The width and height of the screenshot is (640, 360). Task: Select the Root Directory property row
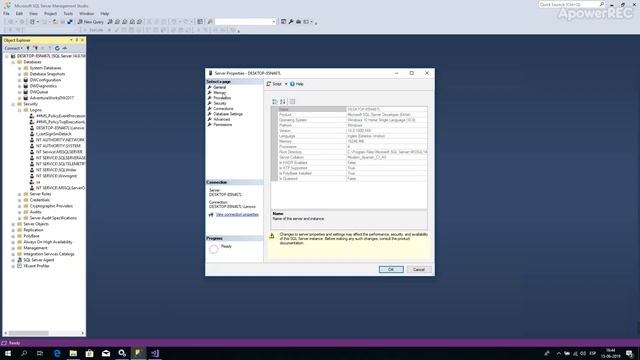click(x=353, y=152)
